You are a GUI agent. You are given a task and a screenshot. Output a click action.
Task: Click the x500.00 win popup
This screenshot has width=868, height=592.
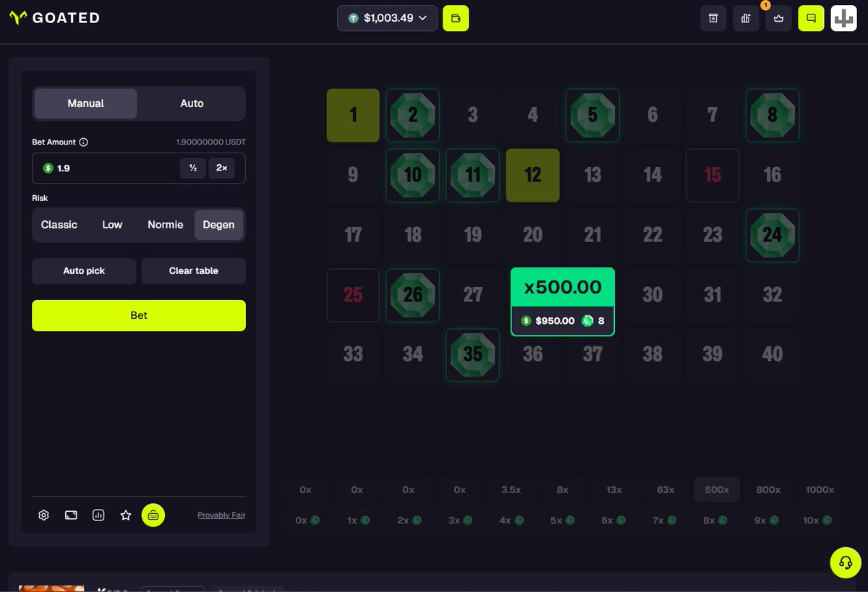pyautogui.click(x=563, y=301)
